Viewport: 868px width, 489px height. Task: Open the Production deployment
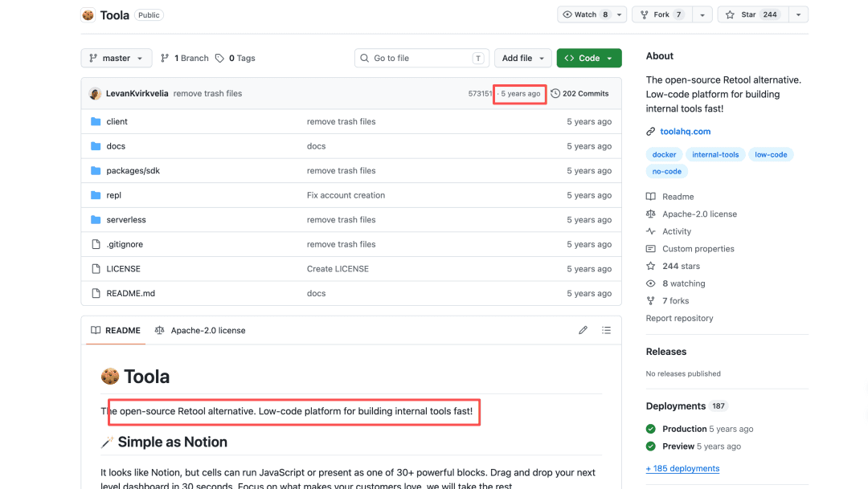point(684,429)
